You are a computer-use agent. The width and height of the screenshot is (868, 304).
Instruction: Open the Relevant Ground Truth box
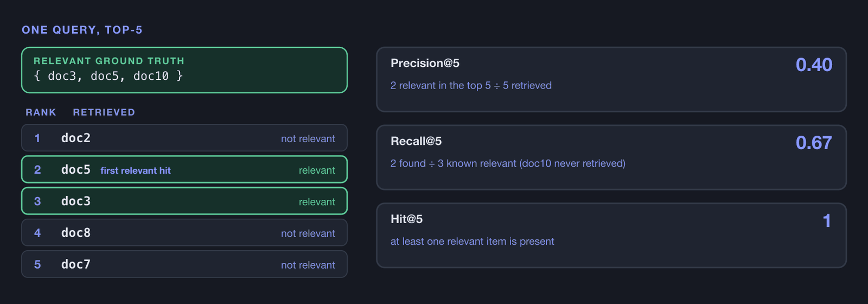coord(184,70)
